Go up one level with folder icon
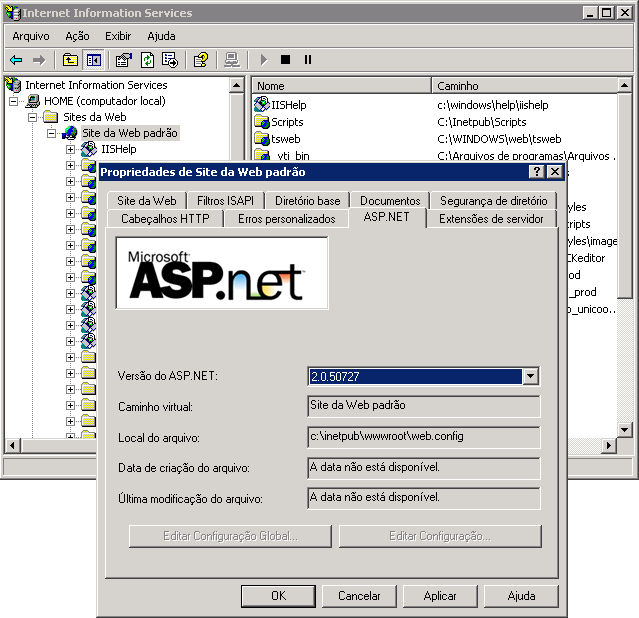 click(x=70, y=60)
